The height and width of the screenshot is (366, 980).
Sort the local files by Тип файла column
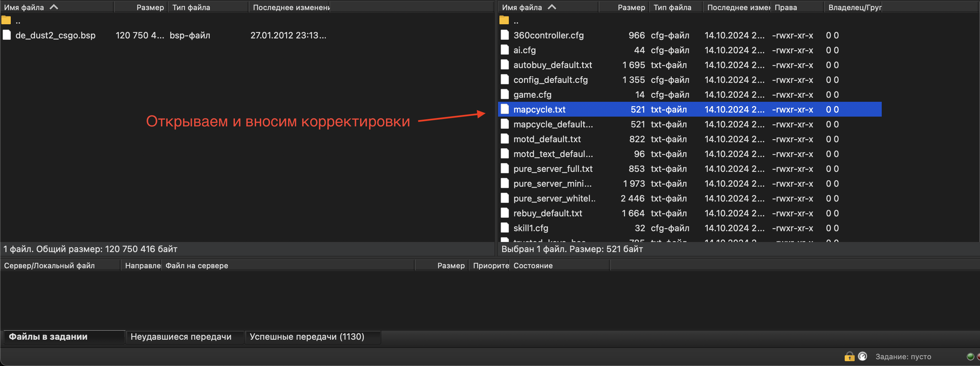(x=191, y=7)
